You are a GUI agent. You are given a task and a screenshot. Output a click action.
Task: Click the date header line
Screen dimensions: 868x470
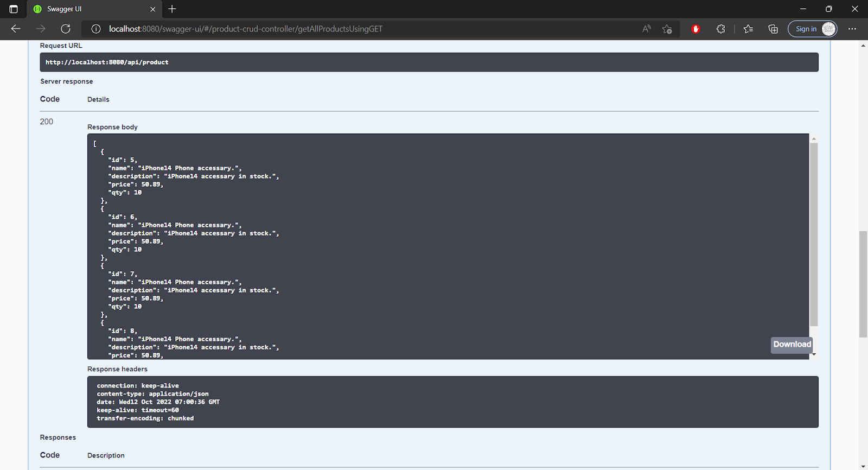[158, 402]
